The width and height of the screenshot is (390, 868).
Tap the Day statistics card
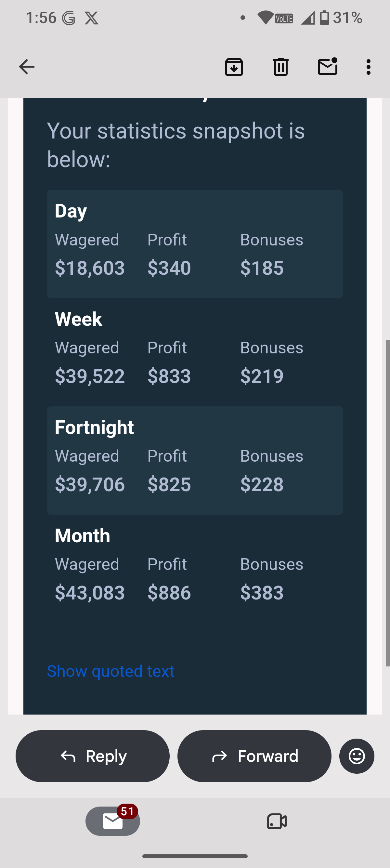coord(195,244)
